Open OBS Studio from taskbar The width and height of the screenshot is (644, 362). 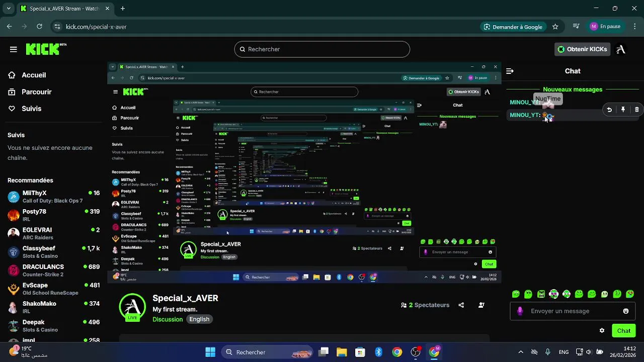click(x=416, y=352)
